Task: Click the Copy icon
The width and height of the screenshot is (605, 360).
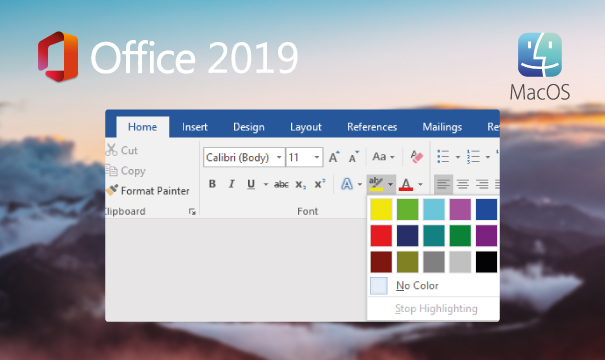Action: pyautogui.click(x=112, y=170)
